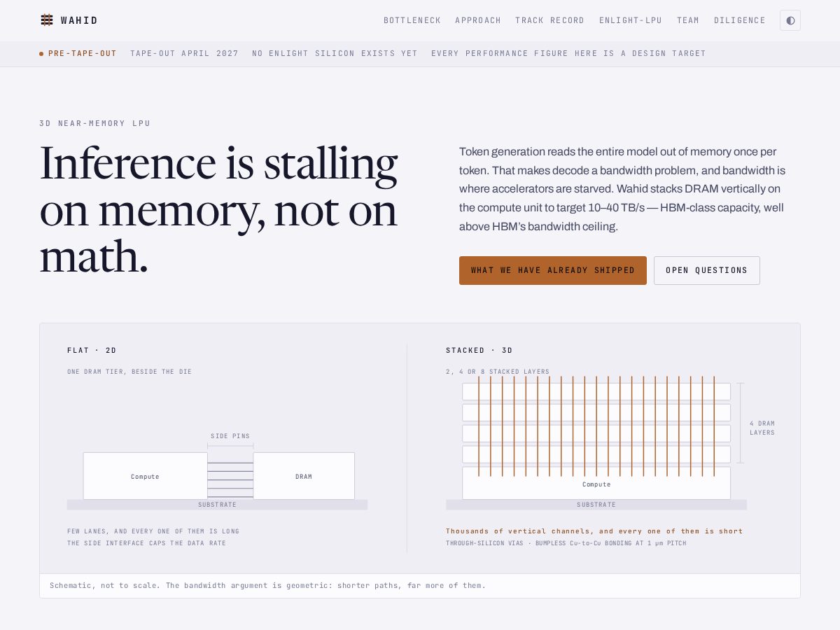The image size is (840, 630).
Task: Open the Bottleneck nav link
Action: [x=412, y=20]
